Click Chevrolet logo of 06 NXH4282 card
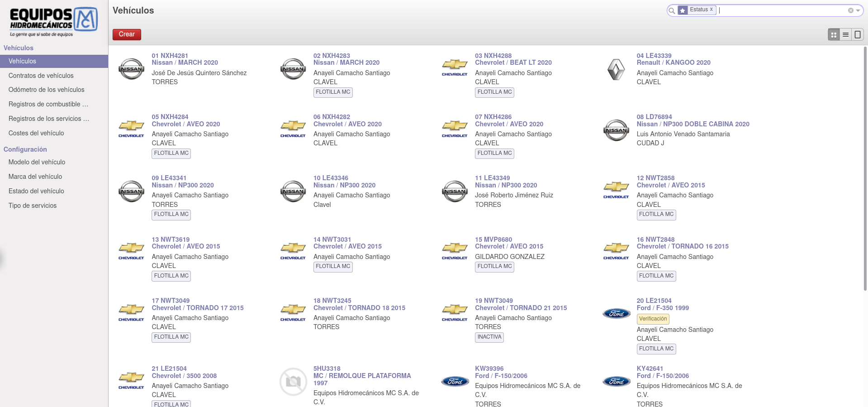The image size is (868, 407). coord(293,129)
